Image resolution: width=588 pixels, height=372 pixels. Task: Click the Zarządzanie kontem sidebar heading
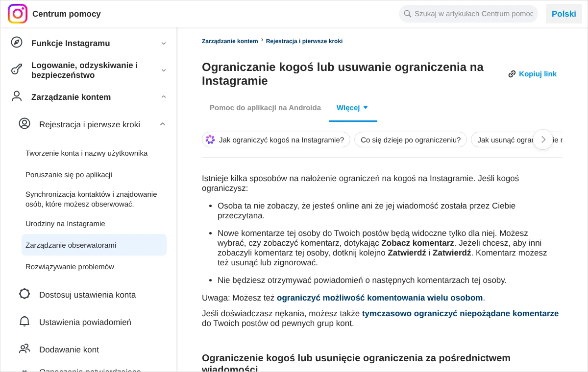click(71, 97)
